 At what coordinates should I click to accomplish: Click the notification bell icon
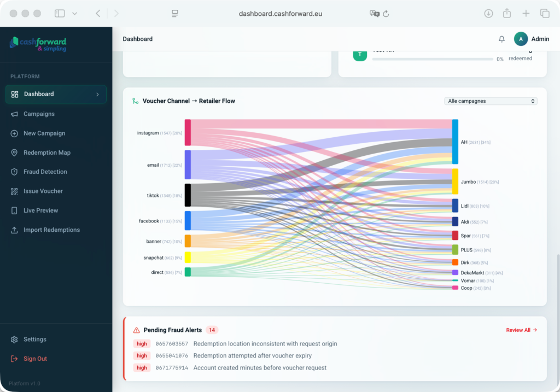point(501,39)
